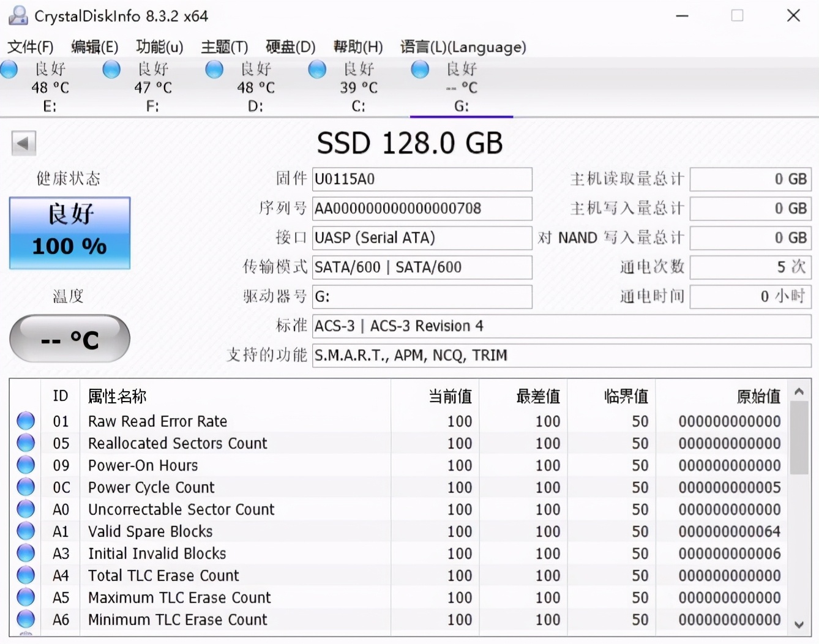Viewport: 819px width, 644px height.
Task: Click status orb for Power Cycle Count
Action: 26,487
